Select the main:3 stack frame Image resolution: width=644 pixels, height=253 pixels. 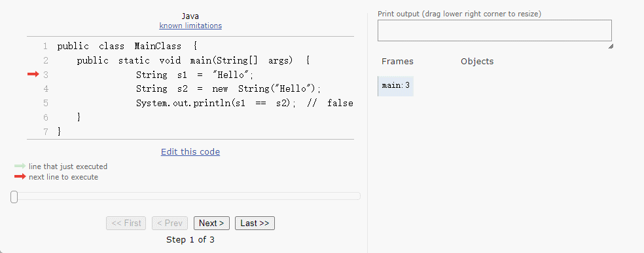coord(395,86)
